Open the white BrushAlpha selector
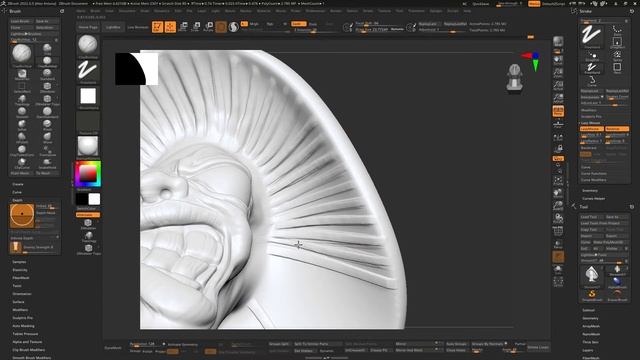640x360 pixels. pyautogui.click(x=88, y=98)
